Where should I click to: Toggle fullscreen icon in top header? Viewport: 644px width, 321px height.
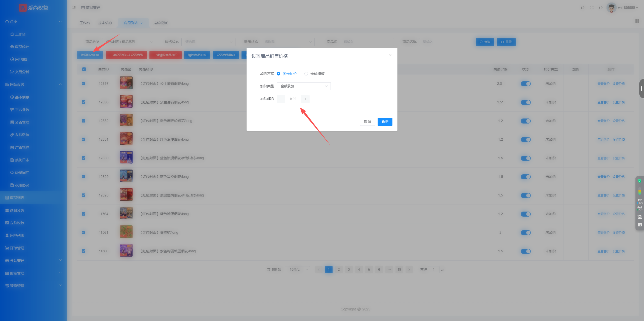591,8
